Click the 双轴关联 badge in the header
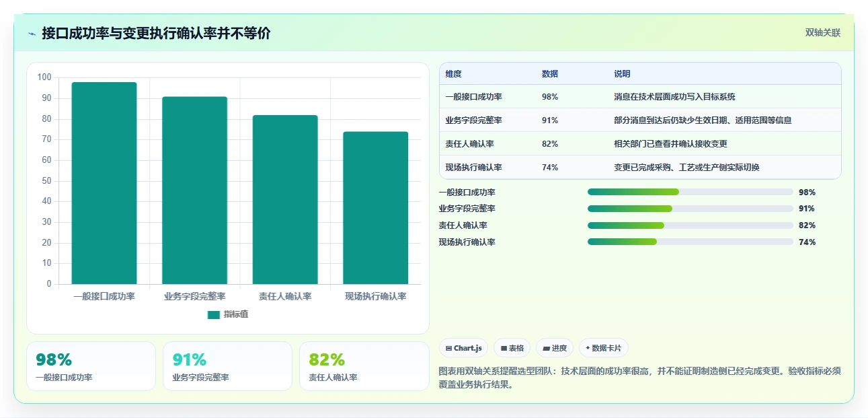868x418 pixels. click(823, 32)
